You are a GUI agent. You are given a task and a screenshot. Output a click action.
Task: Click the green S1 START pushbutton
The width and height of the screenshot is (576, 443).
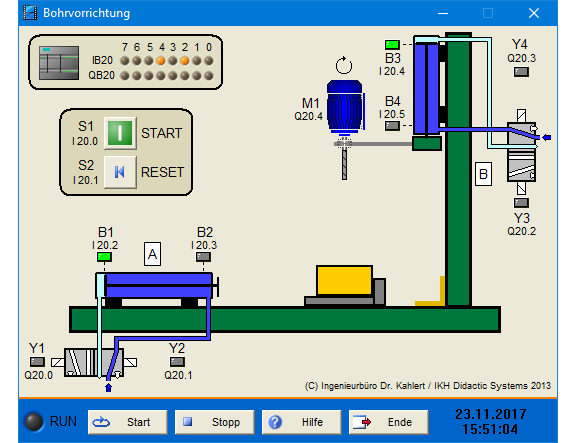120,133
